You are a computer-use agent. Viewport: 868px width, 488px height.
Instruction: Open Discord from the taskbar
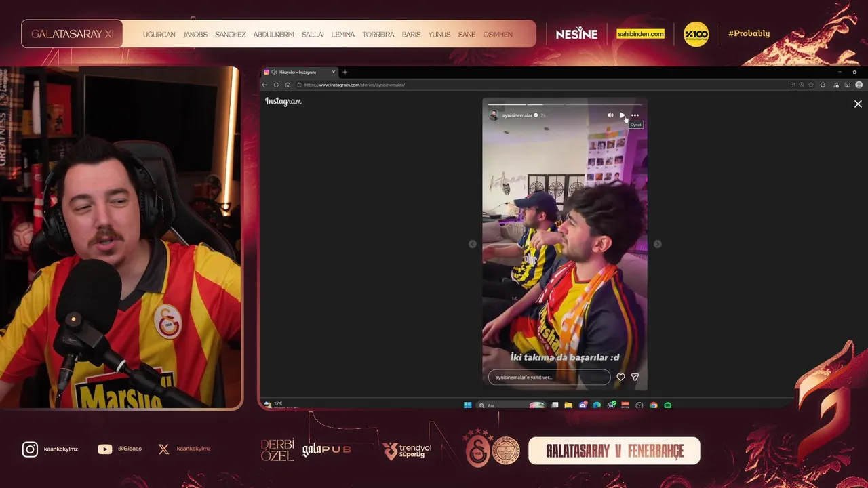(x=583, y=405)
